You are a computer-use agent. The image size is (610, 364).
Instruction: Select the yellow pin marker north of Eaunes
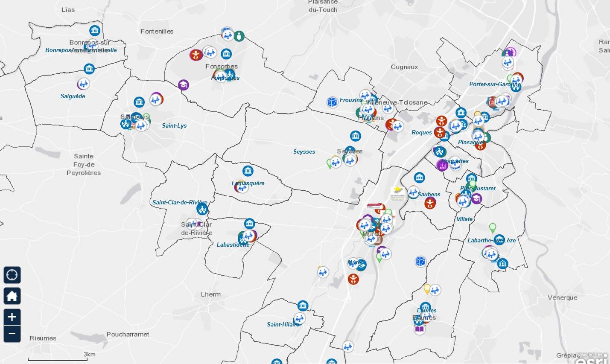point(427,289)
